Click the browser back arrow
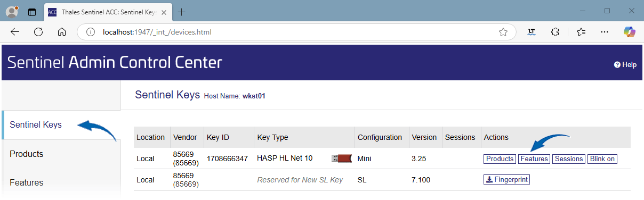 (x=15, y=32)
